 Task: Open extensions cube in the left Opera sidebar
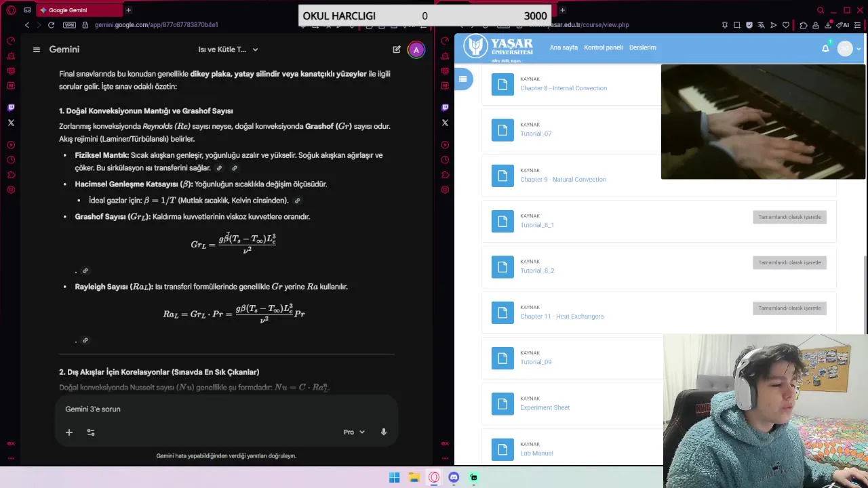[11, 175]
